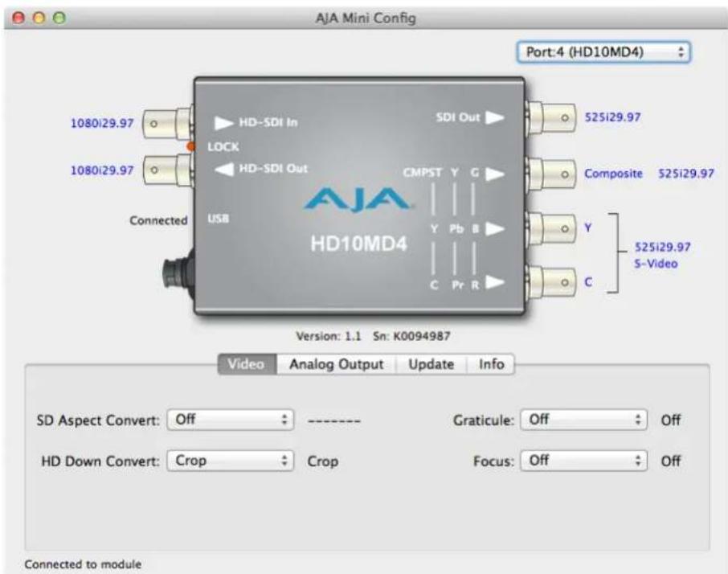Viewport: 728px width, 574px height.
Task: Click the Y Pb B arrow icon
Action: (x=495, y=228)
